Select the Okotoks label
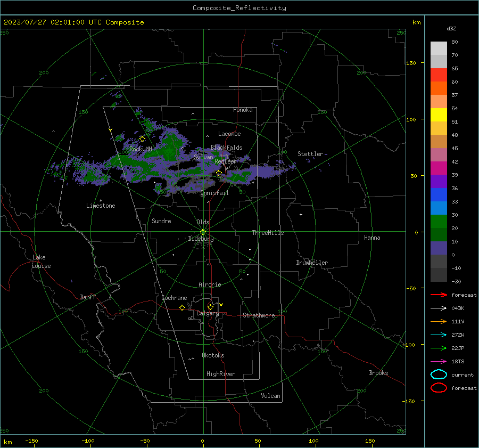This screenshot has height=448, width=479. pyautogui.click(x=213, y=355)
